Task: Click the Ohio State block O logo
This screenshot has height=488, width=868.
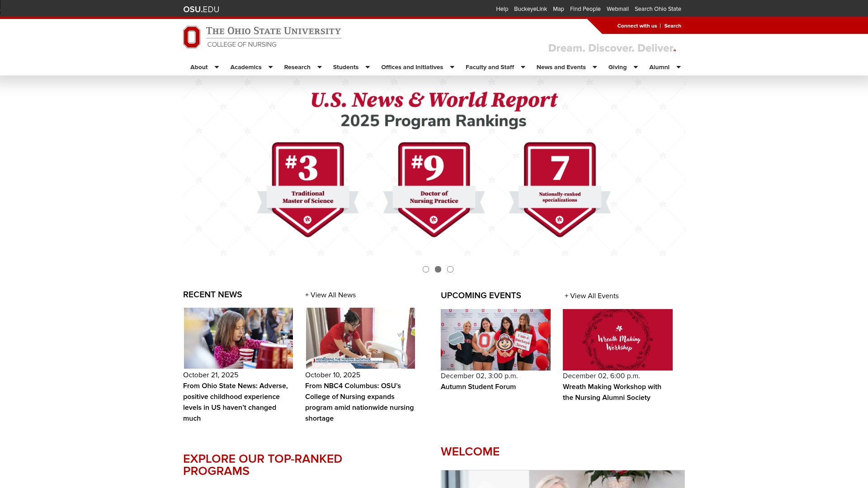Action: pyautogui.click(x=192, y=37)
